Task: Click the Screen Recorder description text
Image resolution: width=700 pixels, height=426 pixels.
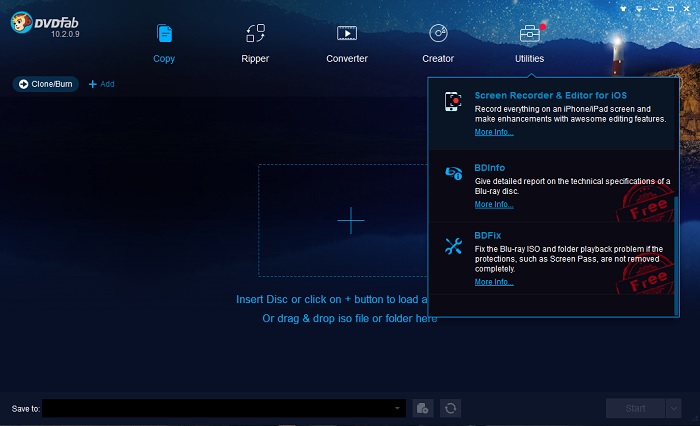Action: coord(570,114)
